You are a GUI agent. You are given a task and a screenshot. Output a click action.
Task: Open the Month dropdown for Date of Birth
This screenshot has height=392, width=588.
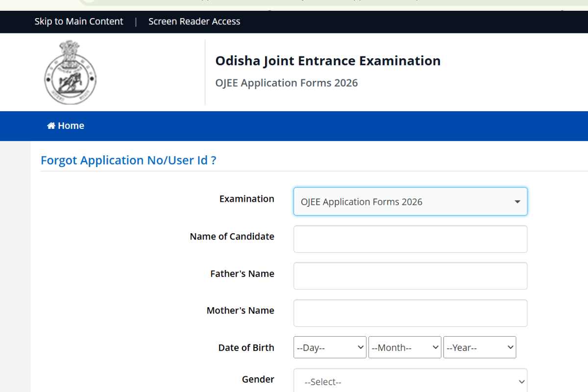(x=404, y=347)
